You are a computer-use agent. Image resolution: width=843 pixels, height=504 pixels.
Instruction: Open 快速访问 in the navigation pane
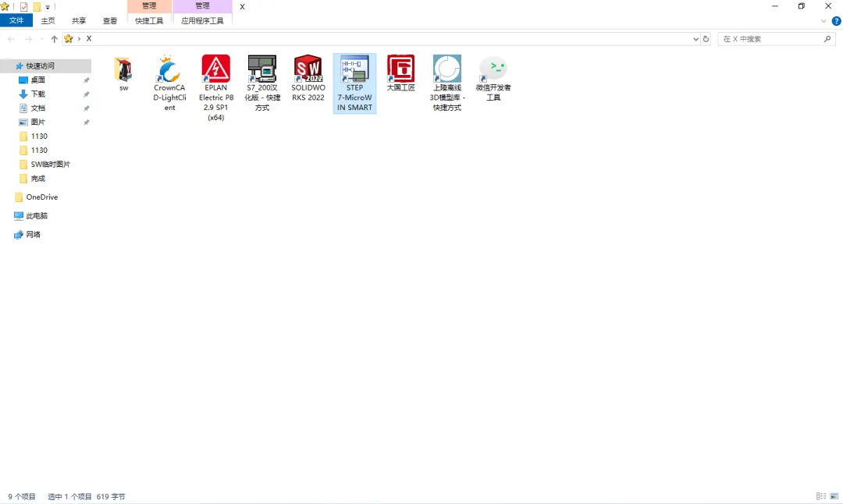[41, 66]
